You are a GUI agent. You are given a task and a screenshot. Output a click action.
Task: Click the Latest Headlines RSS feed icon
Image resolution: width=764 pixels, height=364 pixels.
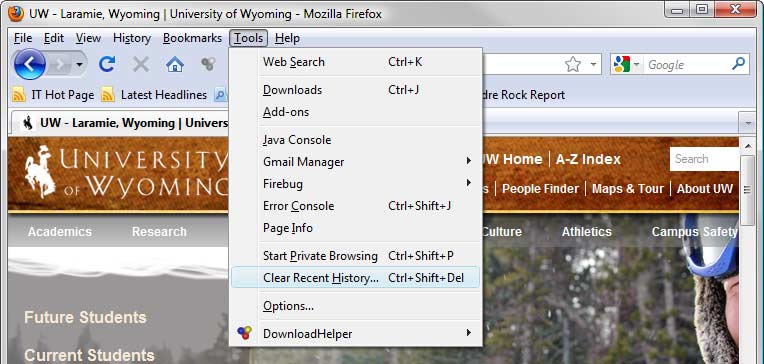pos(108,95)
